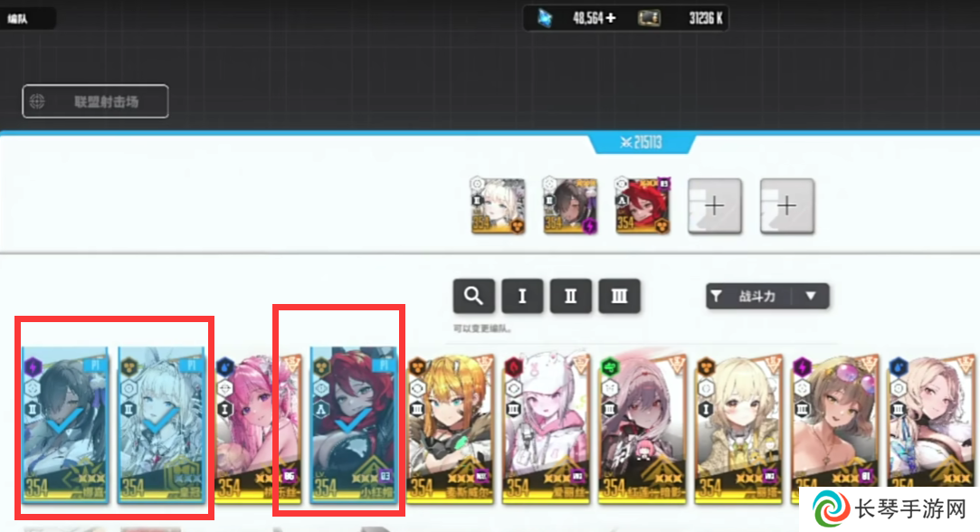The image size is (980, 532).
Task: Click the 编队 title label
Action: pyautogui.click(x=17, y=19)
